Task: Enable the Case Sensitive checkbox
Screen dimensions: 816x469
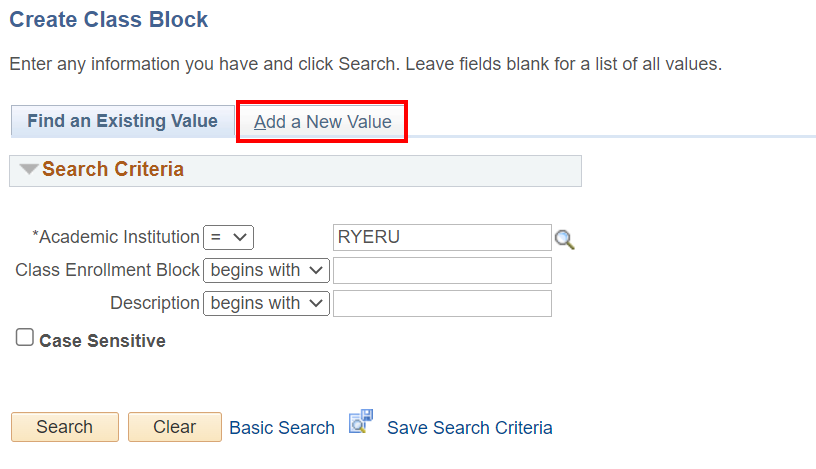Action: point(25,339)
